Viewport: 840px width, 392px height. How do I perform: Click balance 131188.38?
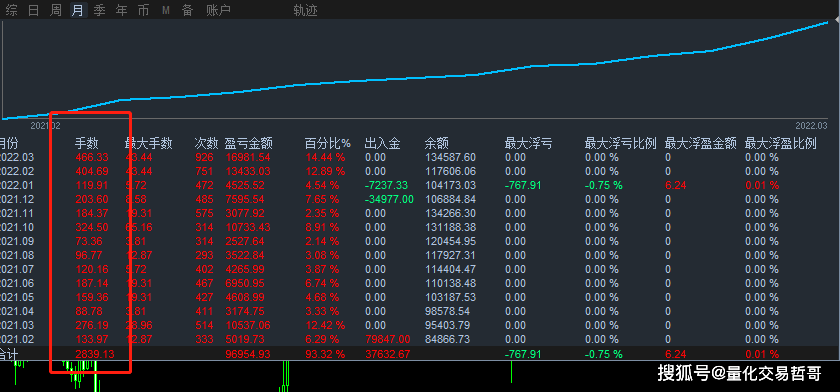(x=451, y=227)
